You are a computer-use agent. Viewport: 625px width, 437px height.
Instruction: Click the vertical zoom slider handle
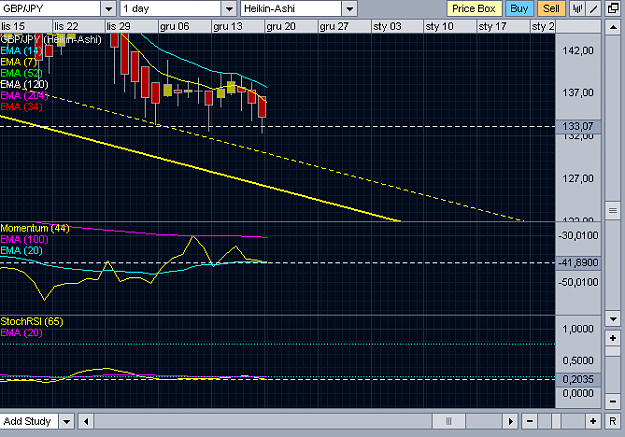[x=613, y=351]
